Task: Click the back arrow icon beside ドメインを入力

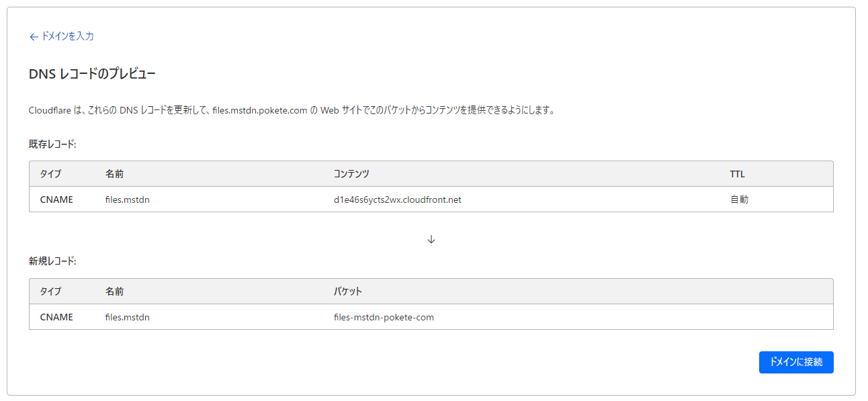Action: 34,37
